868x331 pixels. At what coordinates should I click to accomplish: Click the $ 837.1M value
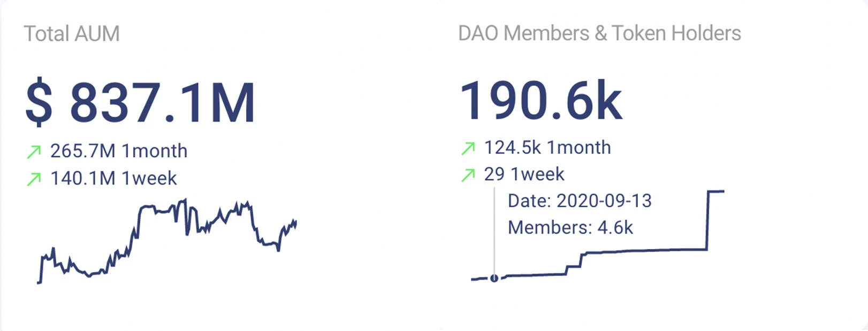pyautogui.click(x=140, y=103)
